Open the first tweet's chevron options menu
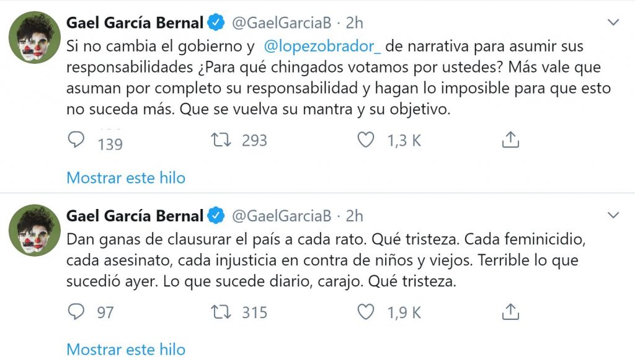 613,23
